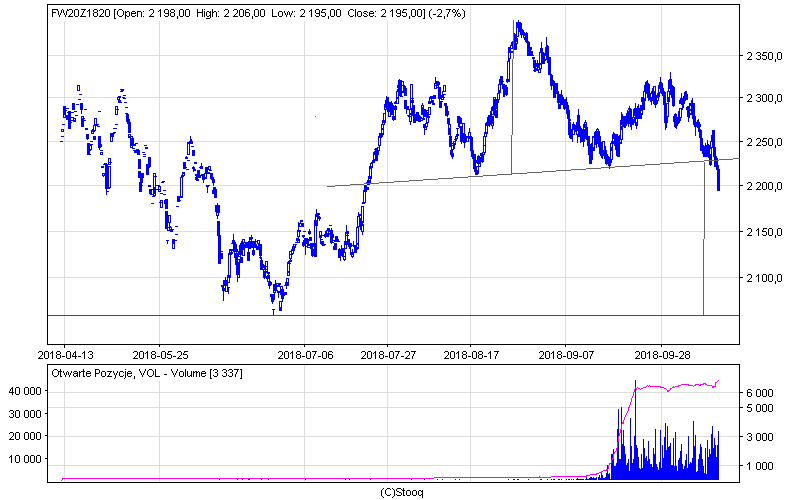Click the 2018-04-13 date label
Image resolution: width=800 pixels, height=500 pixels.
[65, 355]
